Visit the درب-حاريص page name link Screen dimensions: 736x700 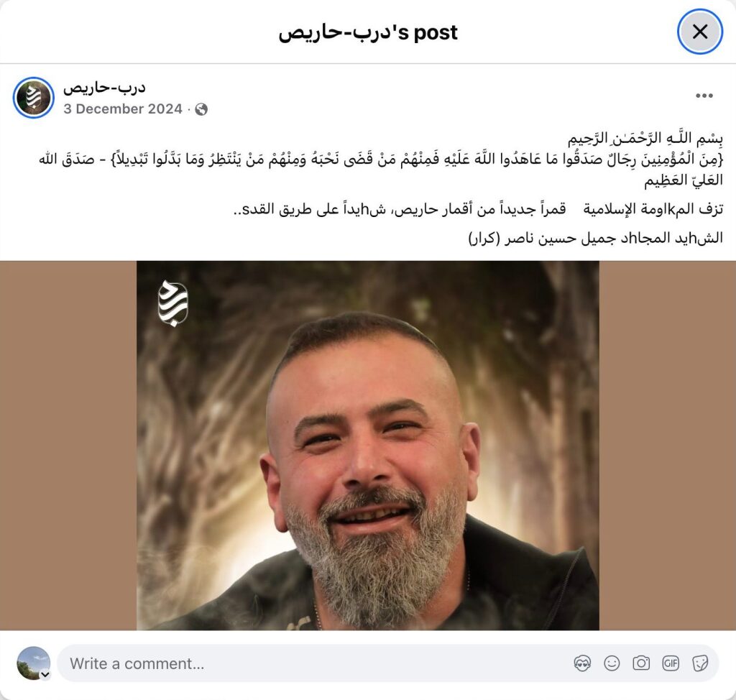tap(105, 88)
